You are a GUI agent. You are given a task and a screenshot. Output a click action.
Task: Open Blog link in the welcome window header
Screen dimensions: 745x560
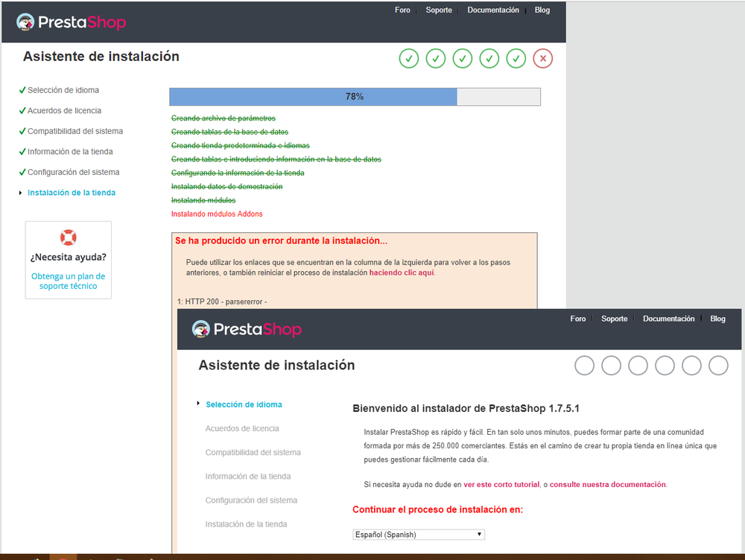(717, 319)
